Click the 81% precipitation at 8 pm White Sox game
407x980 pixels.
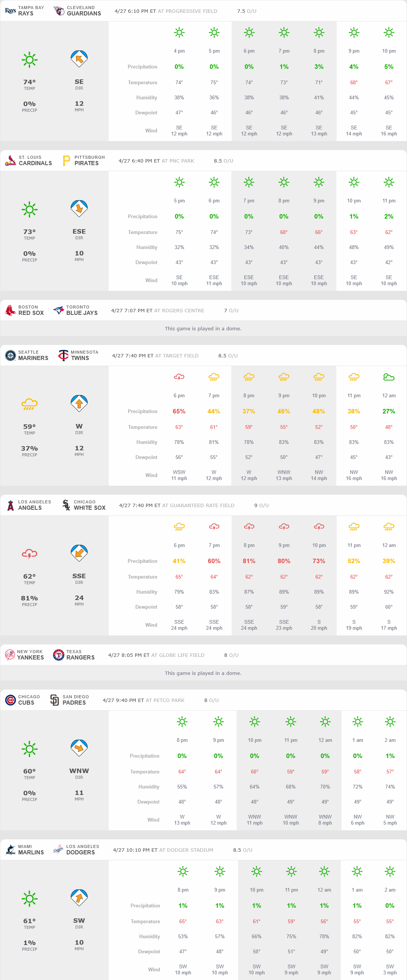249,561
